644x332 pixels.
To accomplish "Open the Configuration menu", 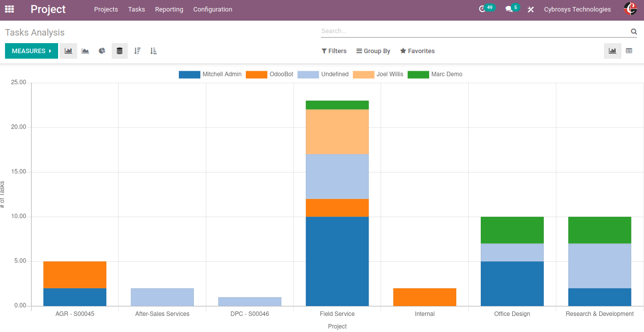I will coord(213,10).
